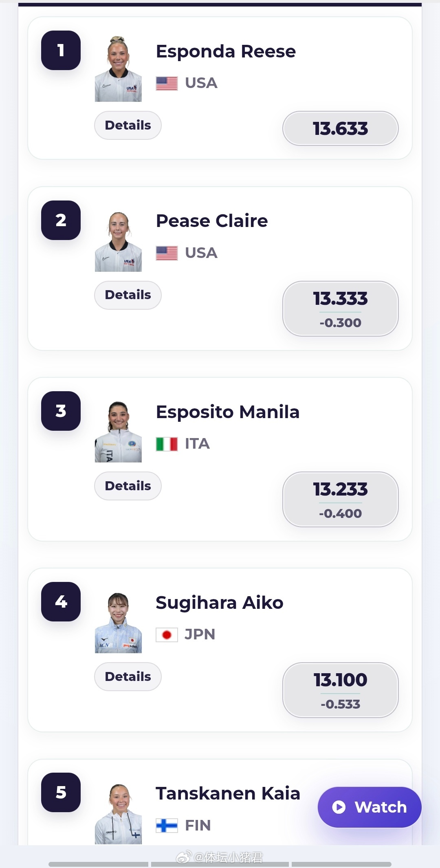Click the rank 2 badge
The height and width of the screenshot is (868, 440).
[x=61, y=220]
